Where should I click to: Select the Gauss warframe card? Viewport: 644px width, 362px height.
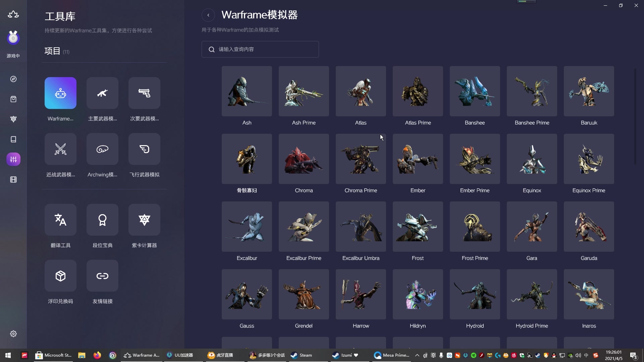[247, 294]
